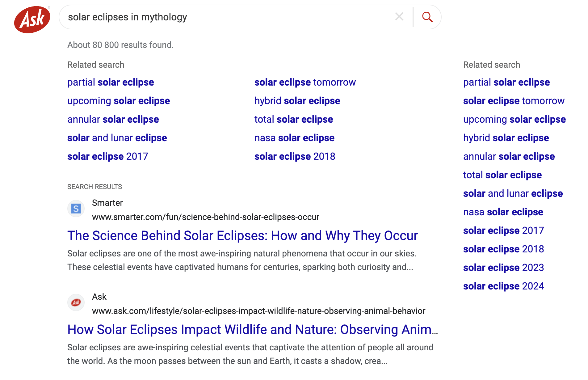588x380 pixels.
Task: Open 'partial solar eclipse' in the main related searches
Action: pos(111,82)
